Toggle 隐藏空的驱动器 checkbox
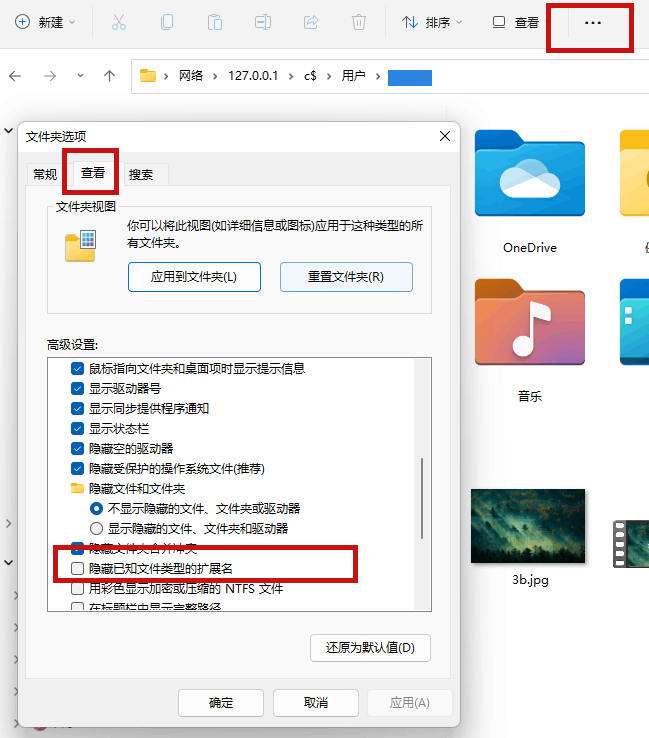This screenshot has width=649, height=738. [77, 449]
